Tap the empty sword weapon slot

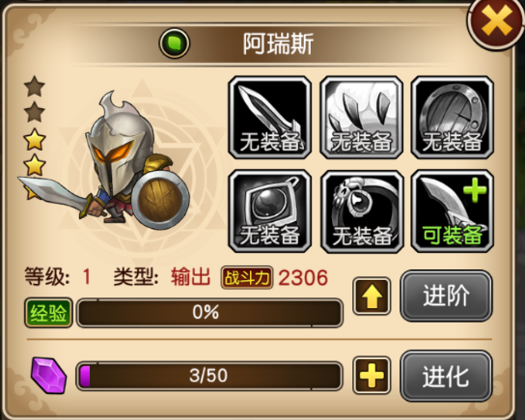tap(270, 118)
